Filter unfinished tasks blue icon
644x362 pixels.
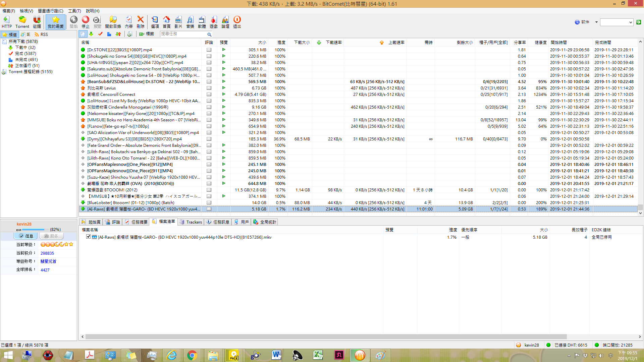109,34
